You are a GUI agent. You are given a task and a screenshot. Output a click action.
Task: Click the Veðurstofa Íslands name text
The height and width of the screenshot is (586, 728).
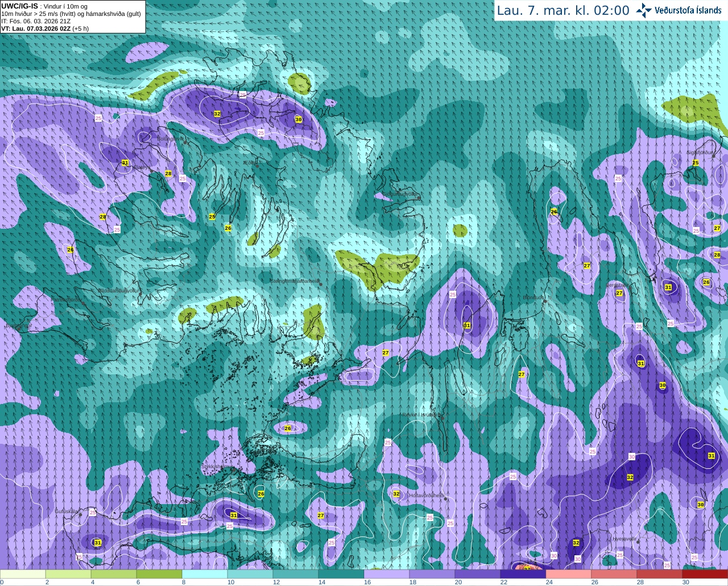688,10
